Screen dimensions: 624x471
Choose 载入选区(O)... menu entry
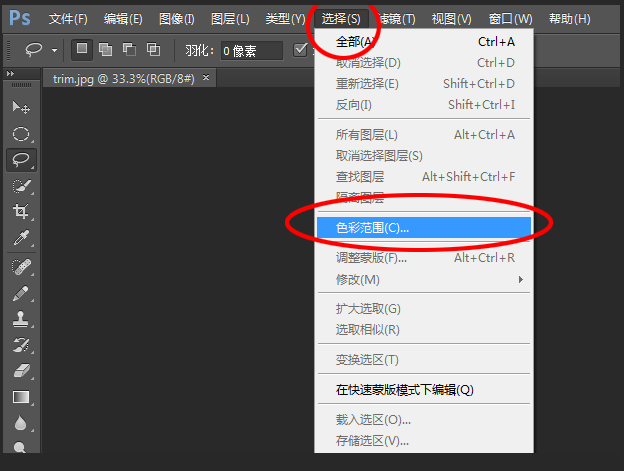pos(424,420)
